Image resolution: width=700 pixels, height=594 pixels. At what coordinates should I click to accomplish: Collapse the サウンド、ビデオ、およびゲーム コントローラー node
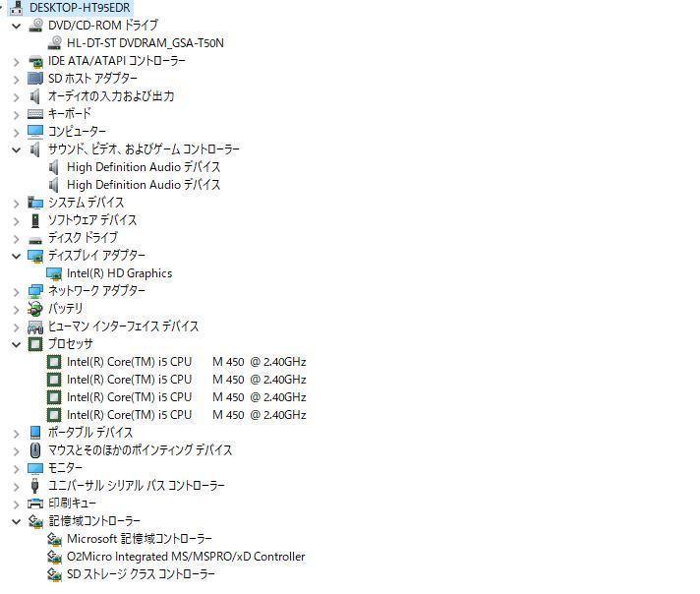point(16,149)
